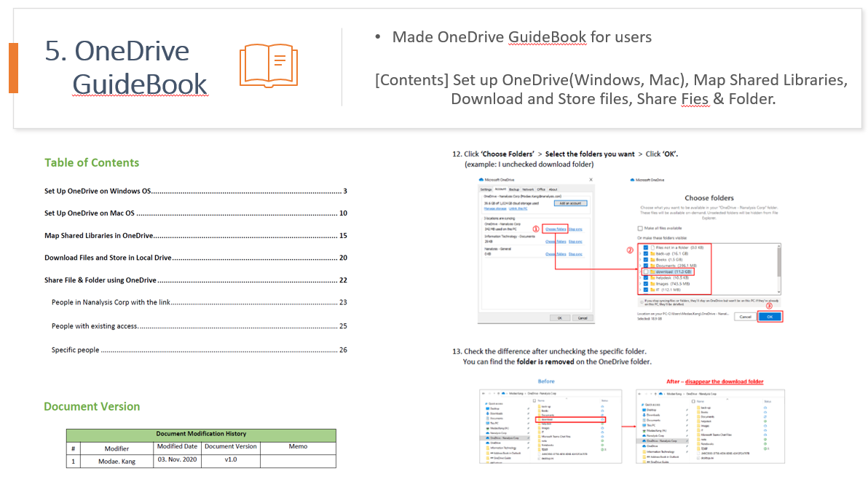Click the 'v1.0' version table cell
868x490 pixels.
tap(231, 459)
